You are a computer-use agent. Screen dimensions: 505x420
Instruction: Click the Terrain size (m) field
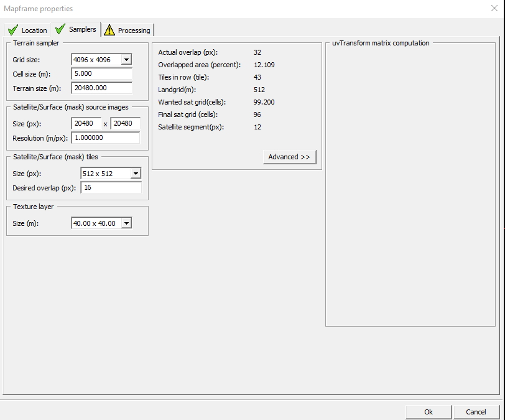click(101, 88)
